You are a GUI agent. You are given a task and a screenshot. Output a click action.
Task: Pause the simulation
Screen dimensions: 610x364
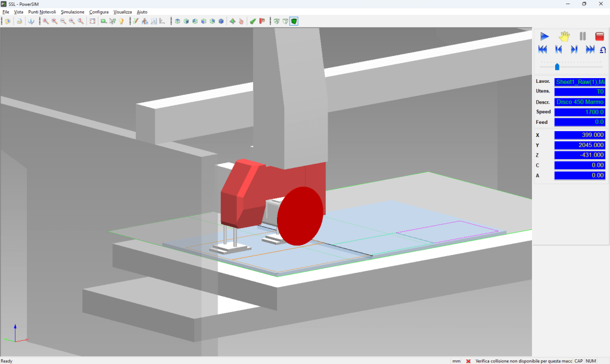(583, 36)
